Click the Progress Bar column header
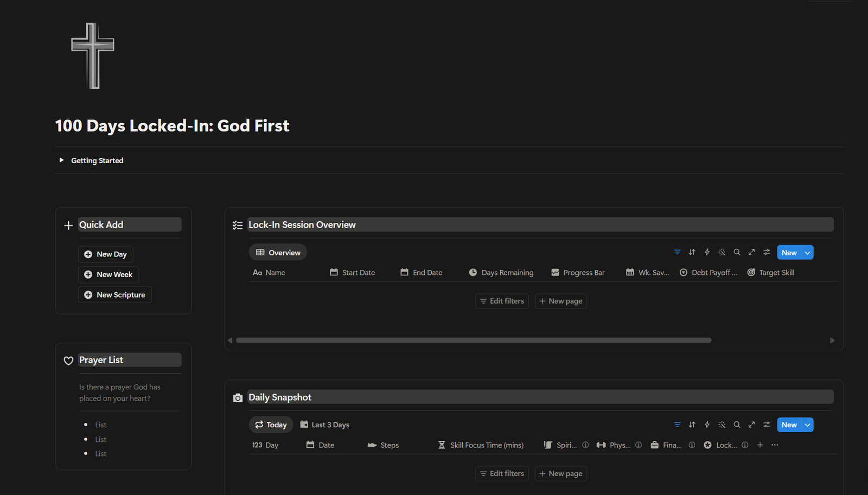 (x=578, y=273)
